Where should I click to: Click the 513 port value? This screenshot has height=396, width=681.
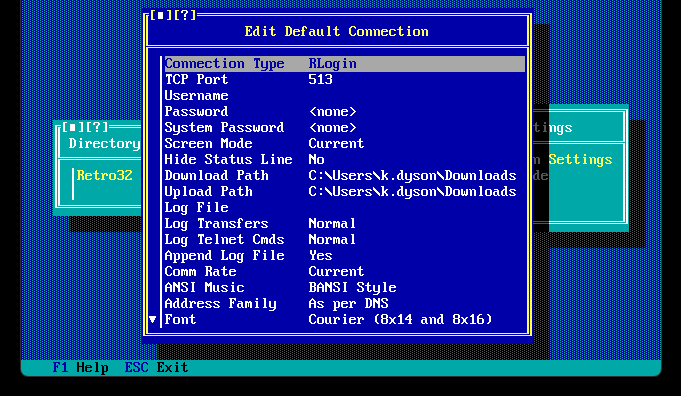[321, 79]
